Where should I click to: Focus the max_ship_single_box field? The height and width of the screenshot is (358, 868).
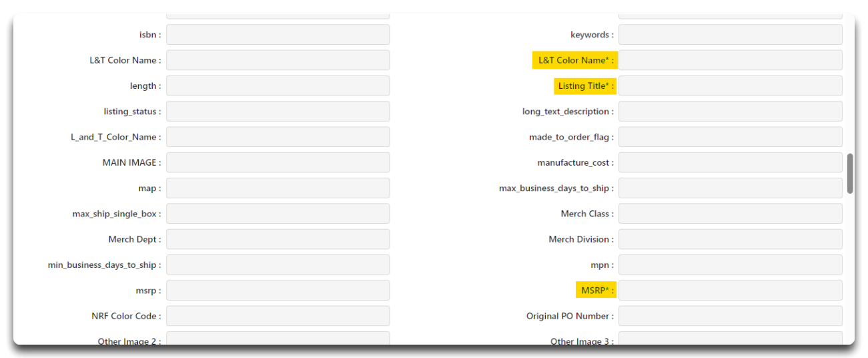[278, 214]
